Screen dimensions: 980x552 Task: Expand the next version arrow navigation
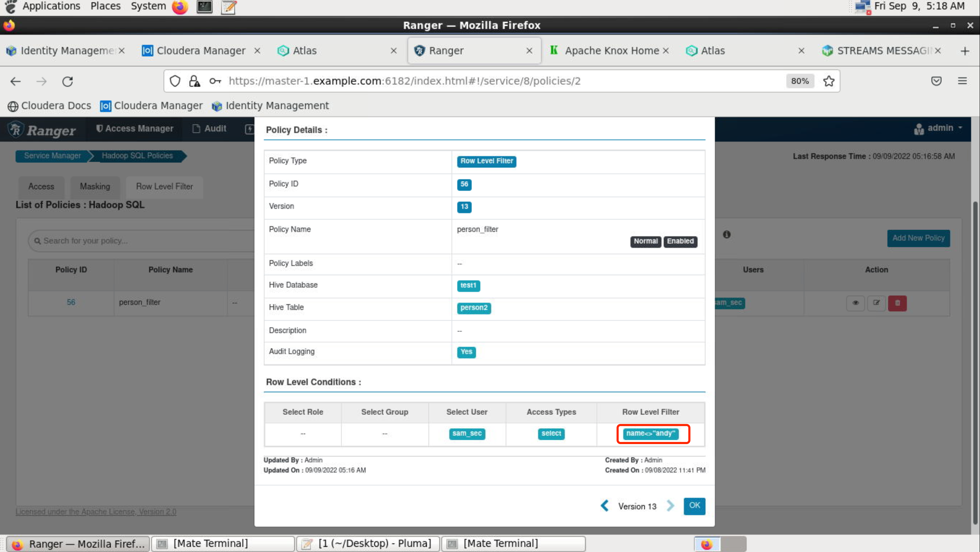[671, 505]
